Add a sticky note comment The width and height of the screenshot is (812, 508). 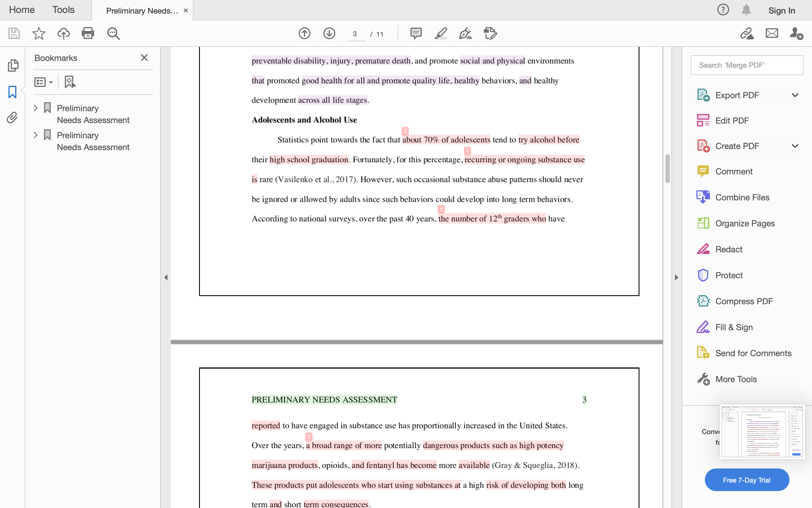click(416, 33)
